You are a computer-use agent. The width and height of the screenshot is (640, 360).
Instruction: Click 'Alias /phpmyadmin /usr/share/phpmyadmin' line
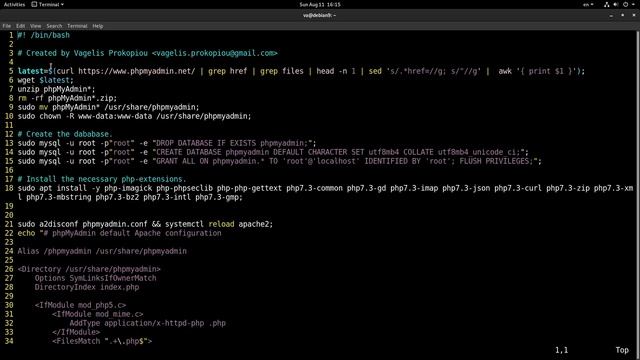(102, 251)
